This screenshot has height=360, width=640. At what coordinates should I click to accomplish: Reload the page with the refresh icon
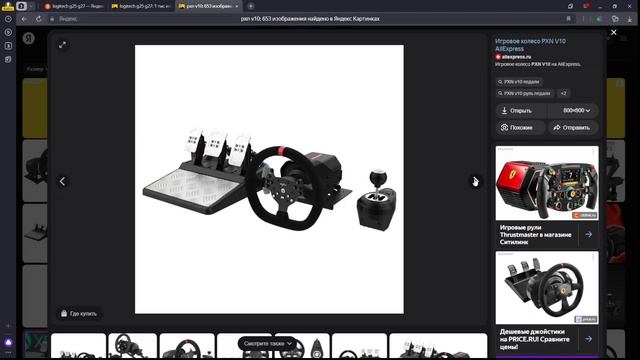[39, 19]
